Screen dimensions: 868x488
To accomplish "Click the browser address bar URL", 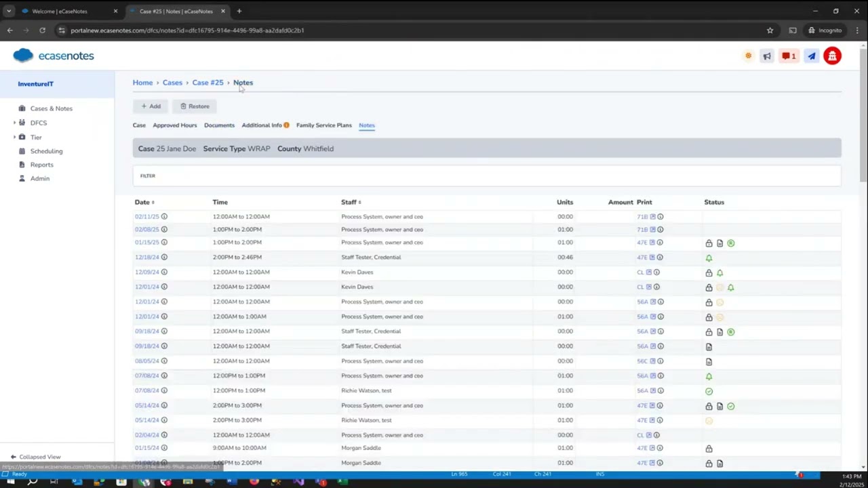I will coord(187,30).
